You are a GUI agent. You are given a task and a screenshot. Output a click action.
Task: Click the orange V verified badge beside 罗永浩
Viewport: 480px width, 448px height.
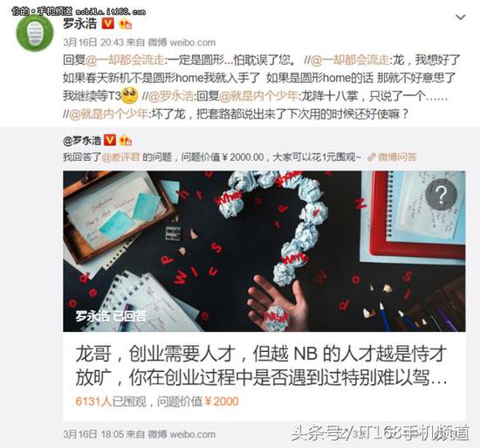[107, 24]
